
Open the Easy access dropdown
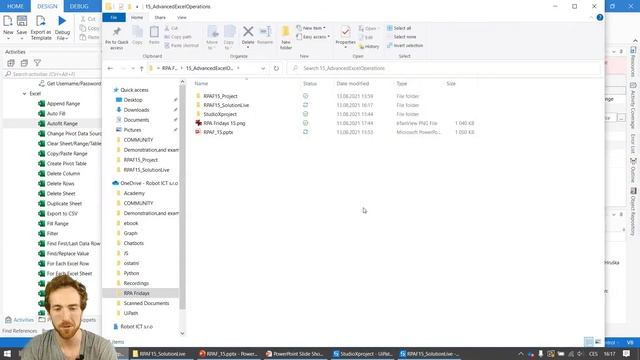click(313, 37)
